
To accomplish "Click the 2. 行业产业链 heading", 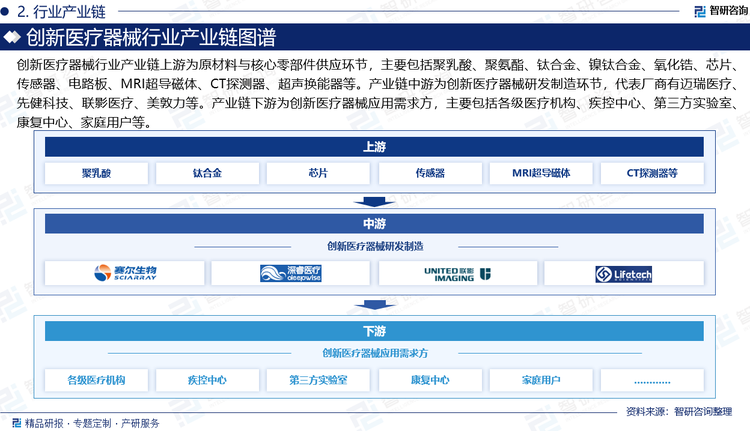I will point(61,11).
